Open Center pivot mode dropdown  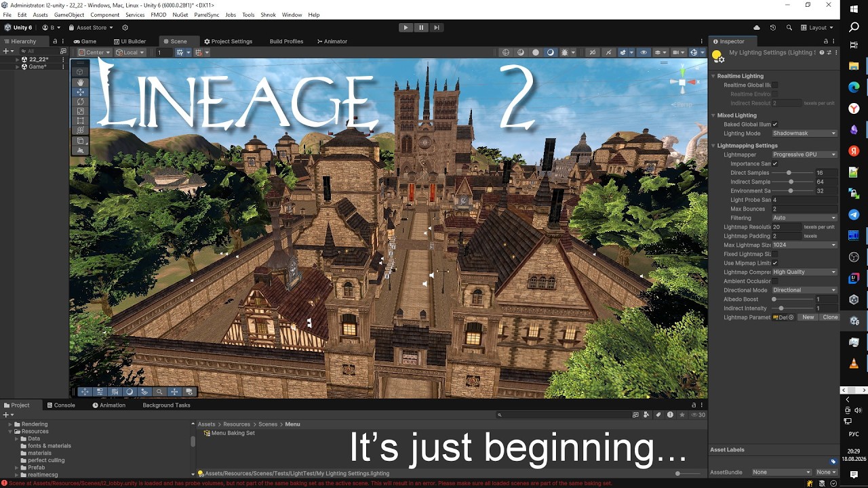[x=94, y=52]
